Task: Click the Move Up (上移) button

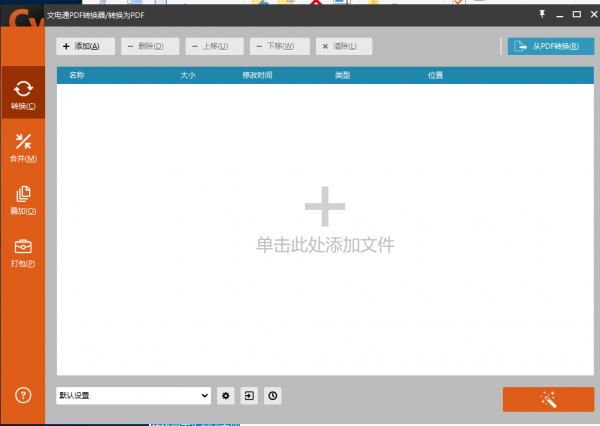Action: pos(215,46)
